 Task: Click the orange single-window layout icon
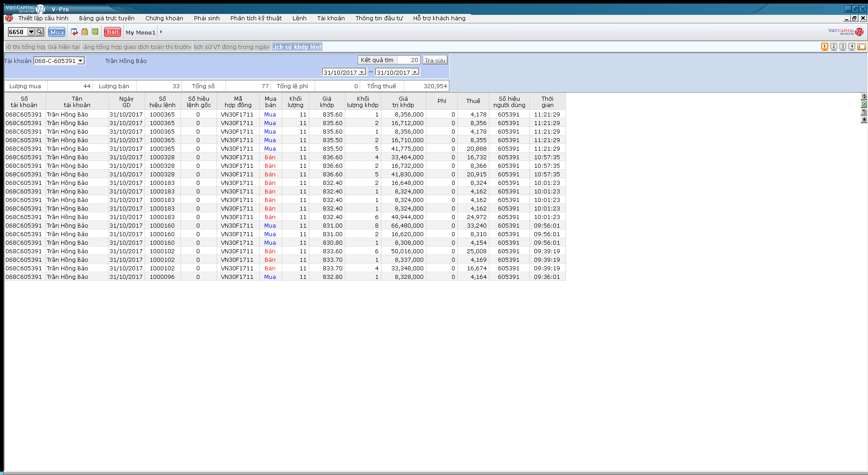(x=862, y=47)
